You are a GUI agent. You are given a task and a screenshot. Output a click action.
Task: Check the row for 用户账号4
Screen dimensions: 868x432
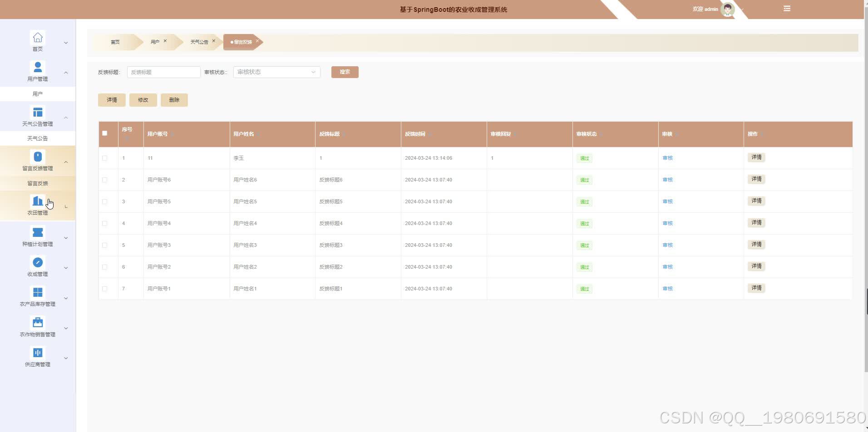105,223
